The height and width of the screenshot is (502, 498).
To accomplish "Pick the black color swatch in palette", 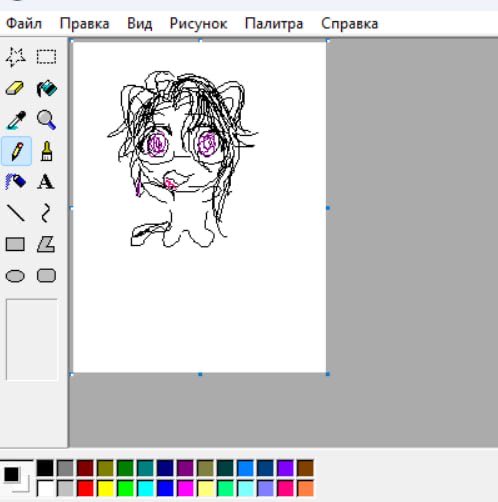I will pyautogui.click(x=45, y=468).
